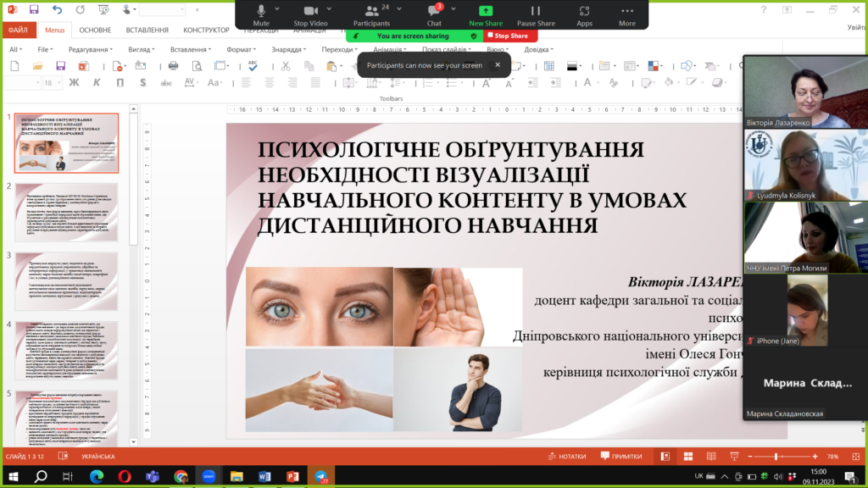
Task: Click the red Stop Share button
Action: [x=508, y=36]
